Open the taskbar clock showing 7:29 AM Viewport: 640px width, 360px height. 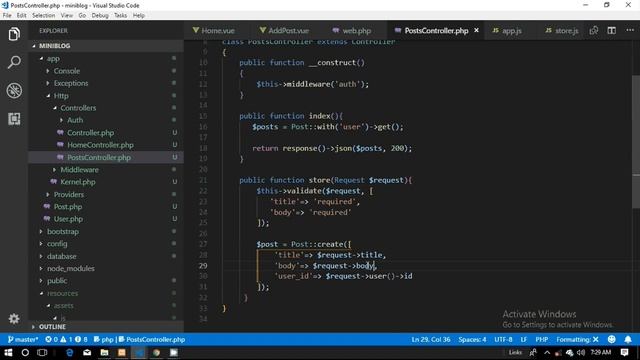tap(600, 352)
